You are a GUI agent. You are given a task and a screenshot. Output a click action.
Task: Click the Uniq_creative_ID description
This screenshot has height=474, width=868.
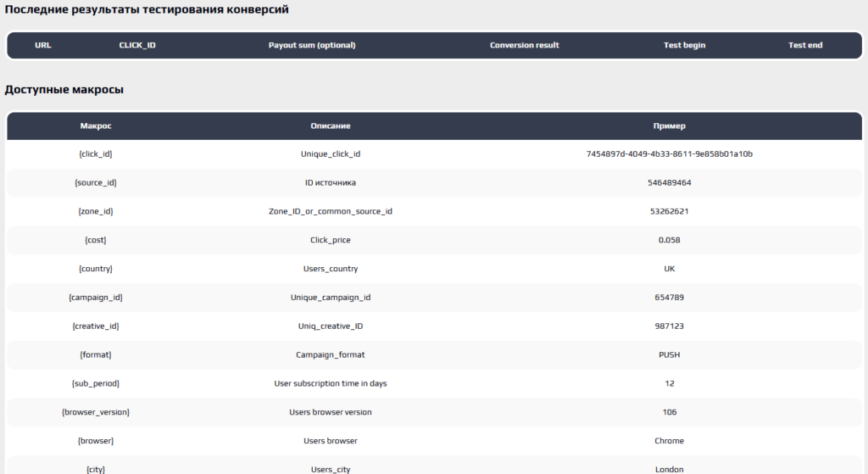(331, 326)
